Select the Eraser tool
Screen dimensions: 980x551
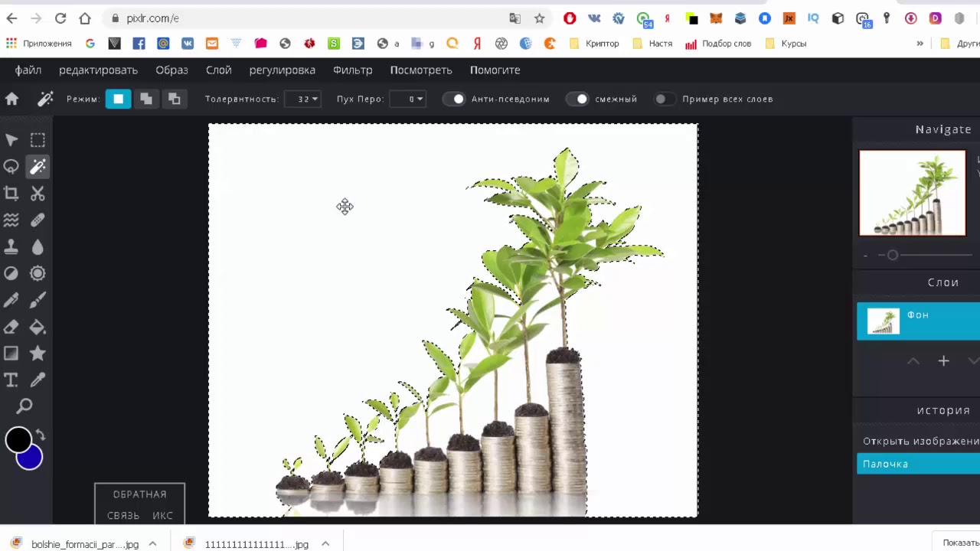pos(11,327)
